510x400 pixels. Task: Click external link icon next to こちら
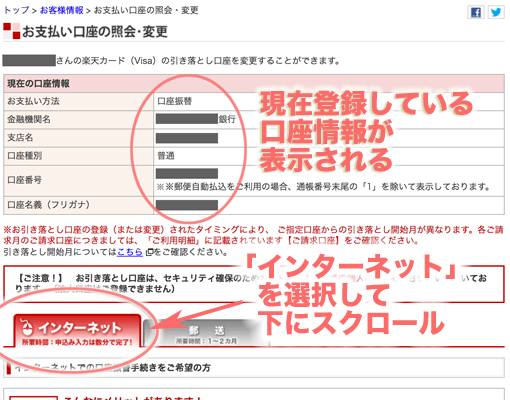point(149,252)
